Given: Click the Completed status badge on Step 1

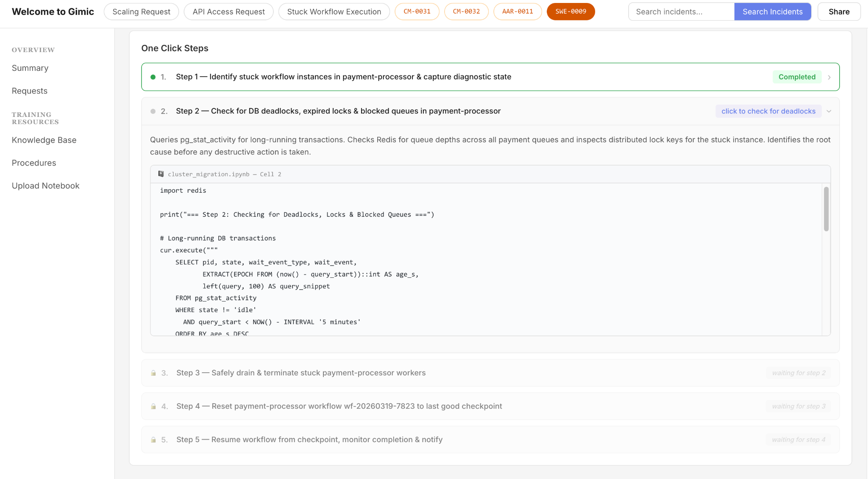Looking at the screenshot, I should click(797, 77).
